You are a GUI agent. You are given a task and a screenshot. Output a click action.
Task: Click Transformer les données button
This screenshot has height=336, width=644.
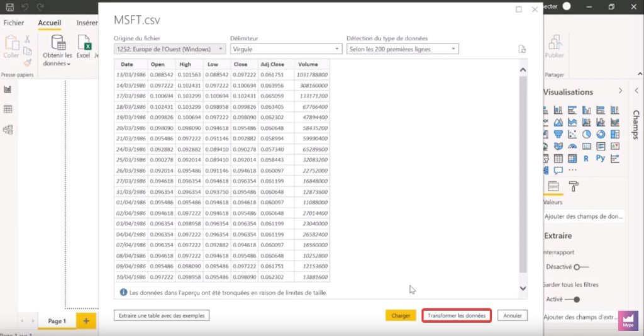pos(457,315)
